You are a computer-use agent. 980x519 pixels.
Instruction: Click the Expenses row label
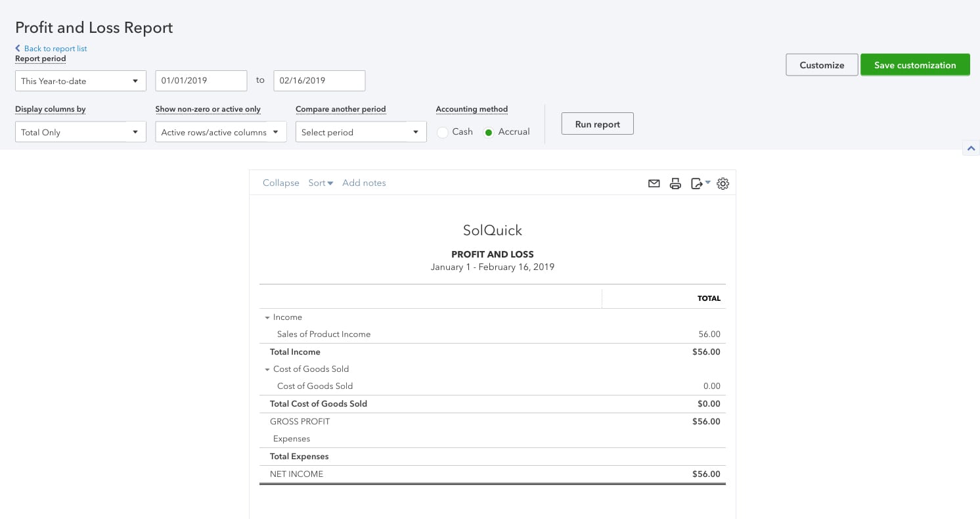(x=292, y=439)
